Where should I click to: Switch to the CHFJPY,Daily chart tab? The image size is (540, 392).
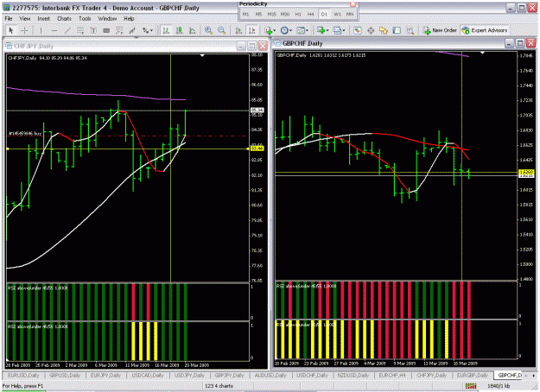431,375
